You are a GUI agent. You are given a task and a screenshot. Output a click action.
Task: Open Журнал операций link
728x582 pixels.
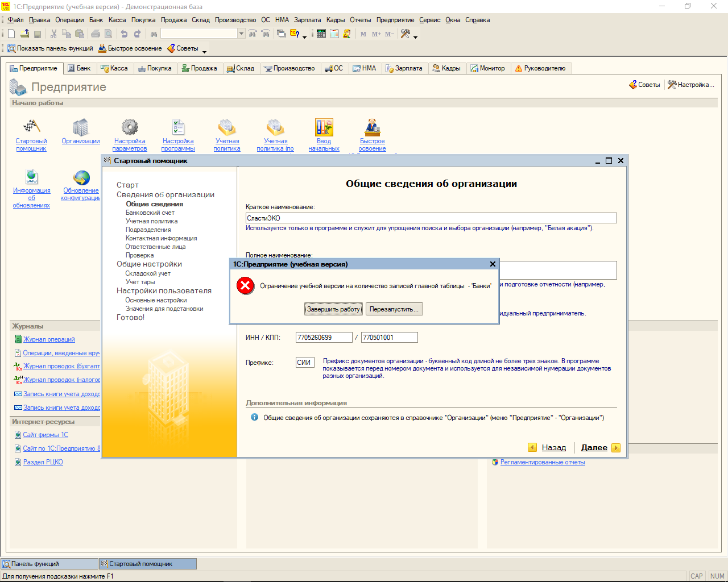(49, 339)
